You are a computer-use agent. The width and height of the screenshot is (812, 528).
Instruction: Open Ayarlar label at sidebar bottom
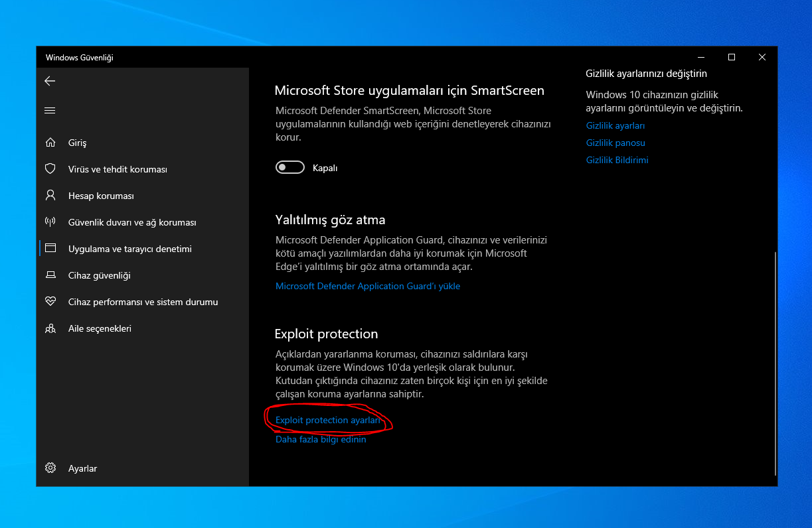tap(82, 468)
